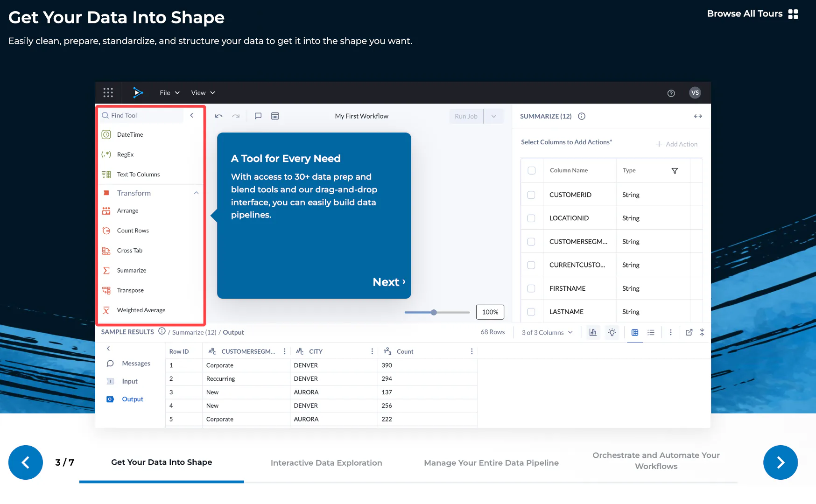Open CITY column options menu
The width and height of the screenshot is (816, 504).
point(372,351)
